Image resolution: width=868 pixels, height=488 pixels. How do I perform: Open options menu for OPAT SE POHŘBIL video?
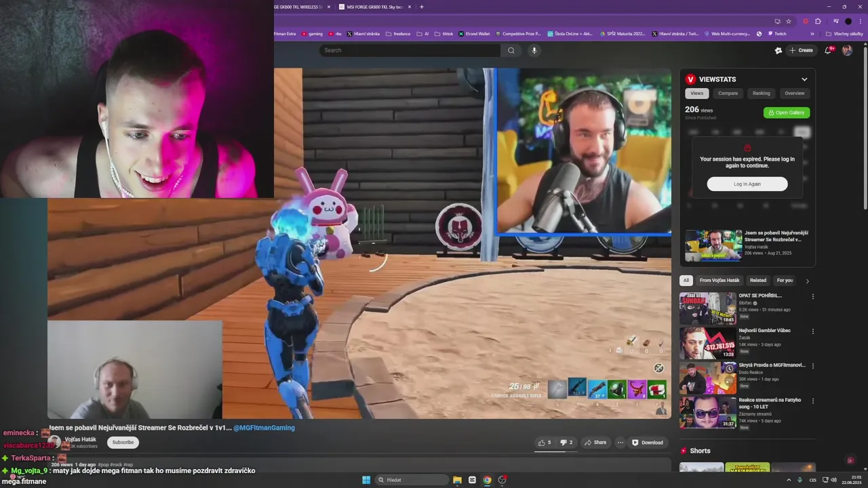(812, 296)
